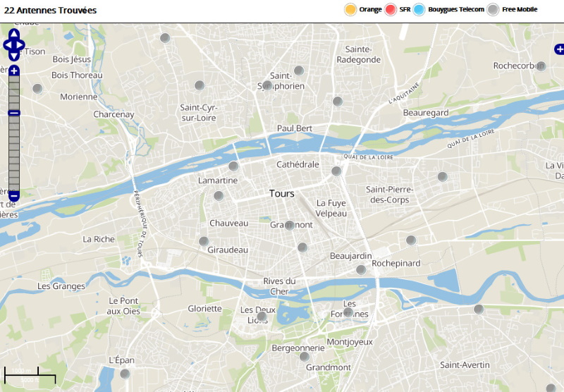Select the Free Mobile gray circle
The width and height of the screenshot is (564, 392).
click(493, 9)
